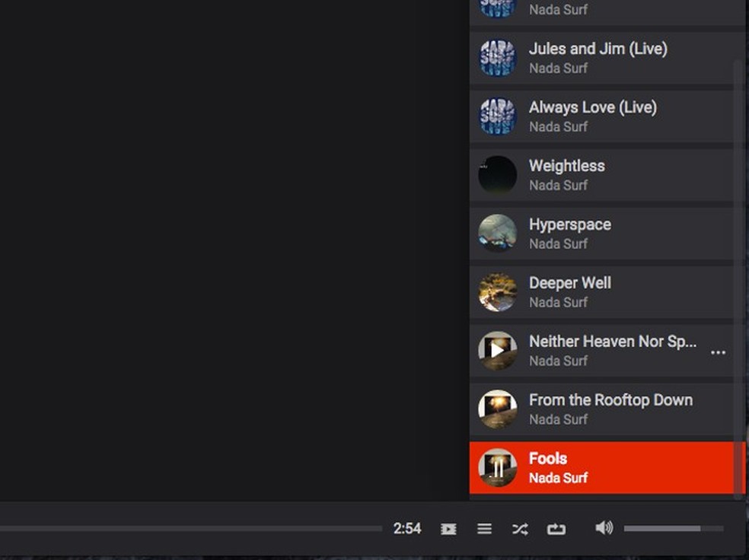Play Neither Heaven Nor Space via thumbnail
749x560 pixels.
pos(497,351)
